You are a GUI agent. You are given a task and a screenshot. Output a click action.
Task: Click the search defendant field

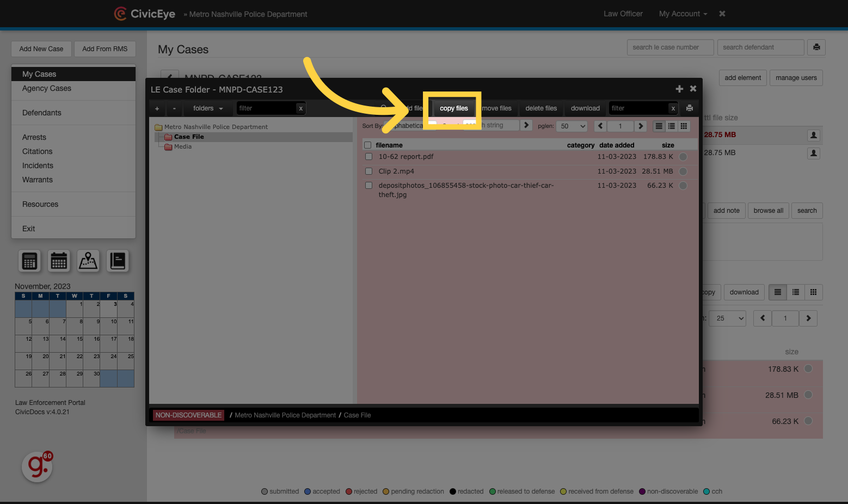760,47
